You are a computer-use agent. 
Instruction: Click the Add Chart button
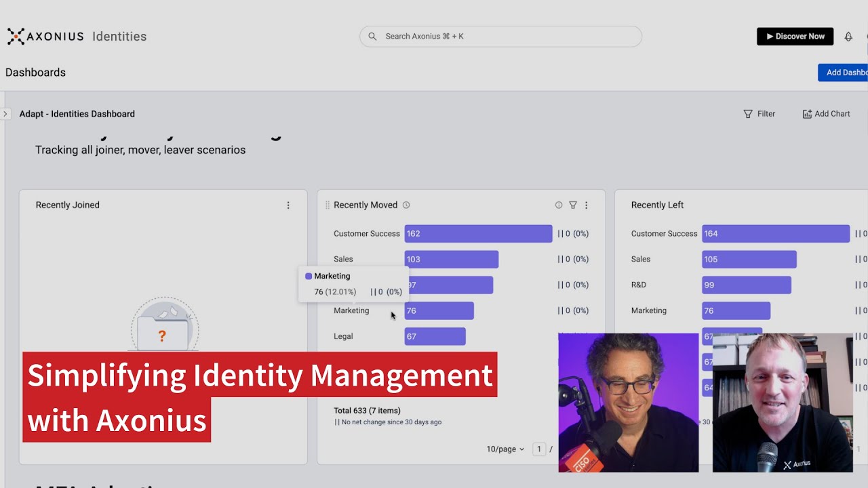pos(826,114)
